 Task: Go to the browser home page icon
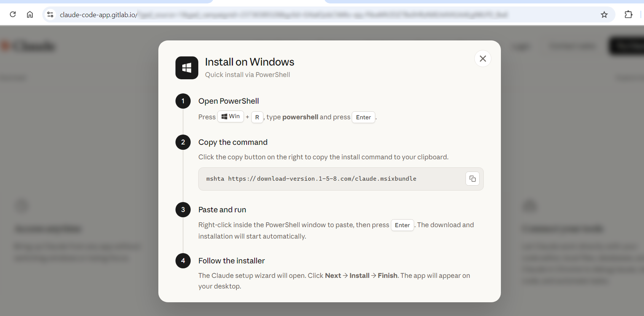click(x=30, y=14)
